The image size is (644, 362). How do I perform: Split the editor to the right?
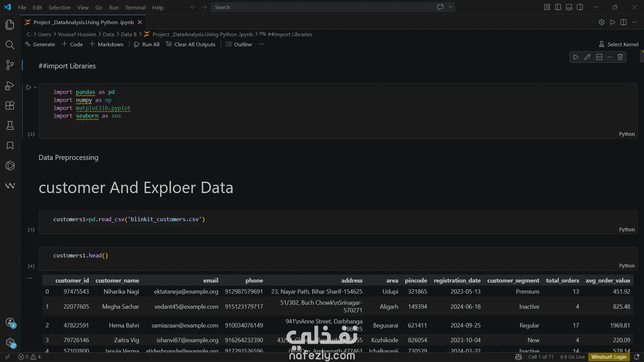(624, 22)
